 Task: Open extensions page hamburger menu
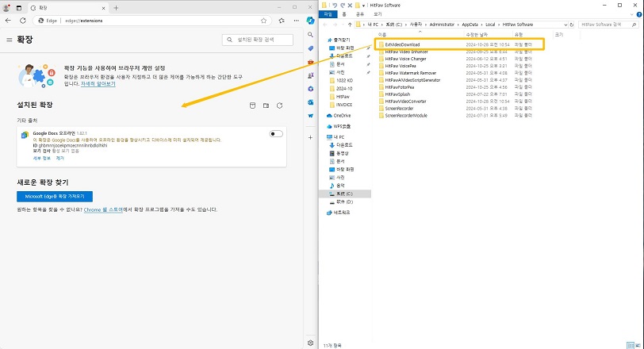coord(9,40)
